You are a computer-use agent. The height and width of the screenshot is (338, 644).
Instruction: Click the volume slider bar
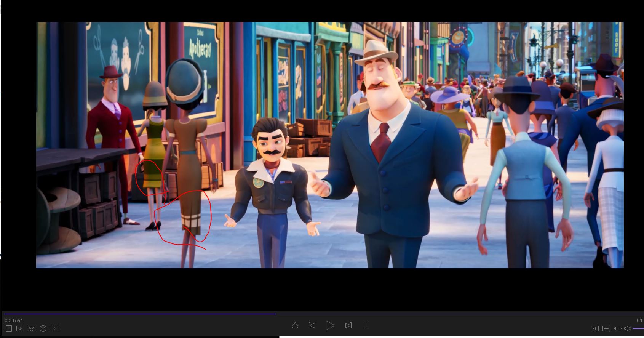(x=638, y=328)
